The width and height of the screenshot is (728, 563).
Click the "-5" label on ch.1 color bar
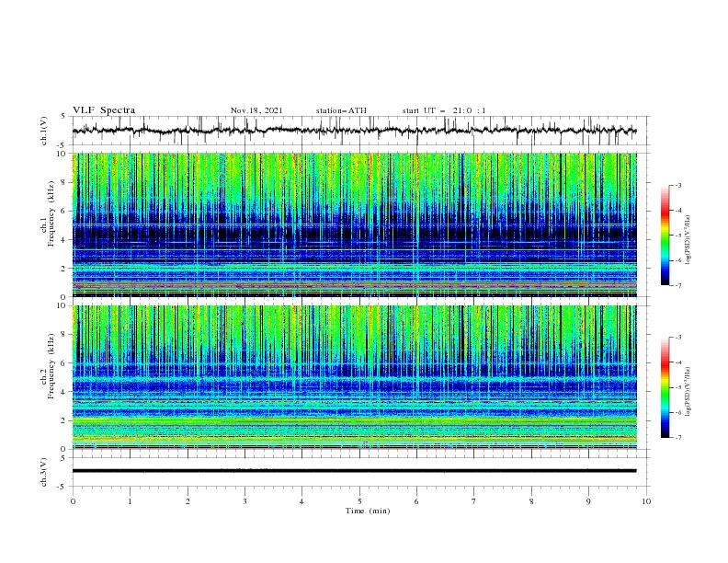click(678, 236)
